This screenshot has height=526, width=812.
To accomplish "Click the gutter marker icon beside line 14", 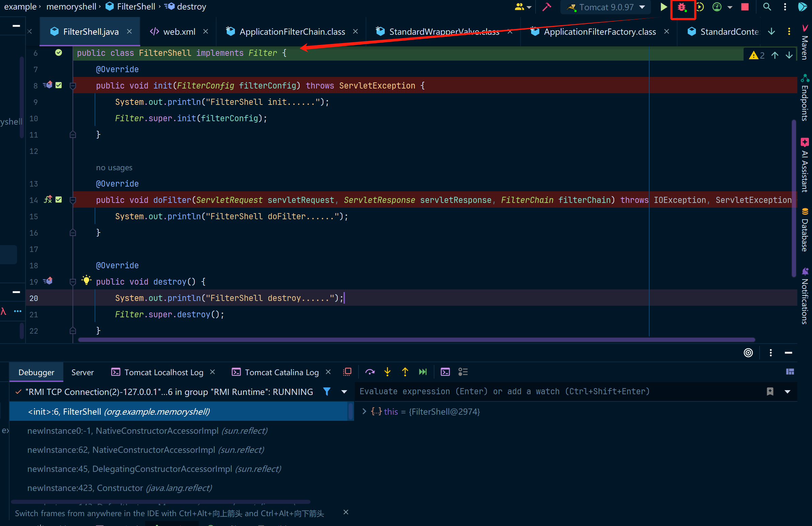I will 48,200.
